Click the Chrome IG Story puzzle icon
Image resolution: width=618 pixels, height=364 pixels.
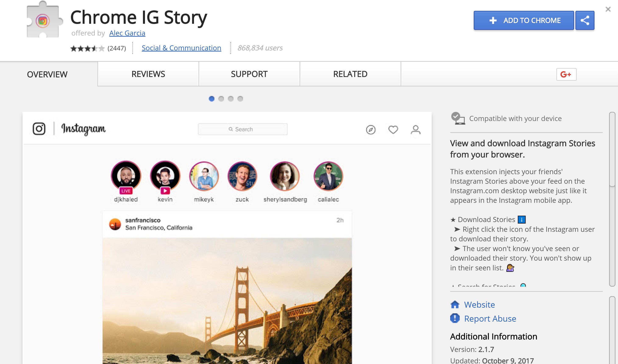pos(43,20)
